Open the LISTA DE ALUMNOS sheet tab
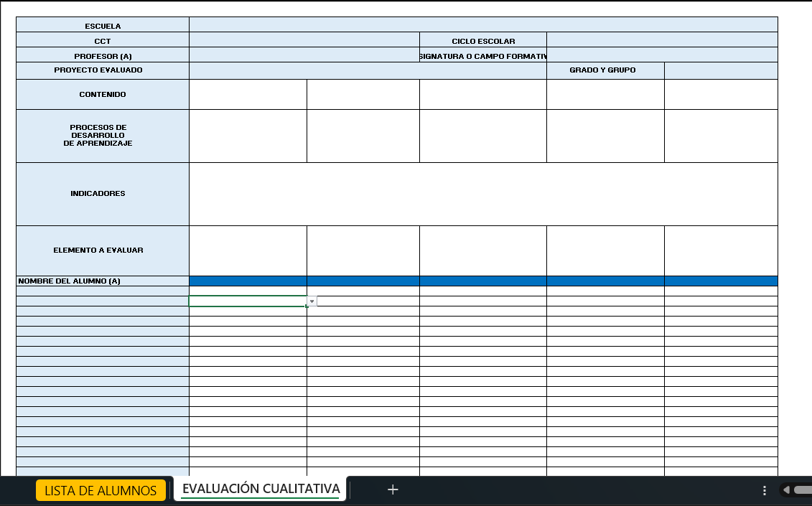Image resolution: width=812 pixels, height=506 pixels. point(101,490)
